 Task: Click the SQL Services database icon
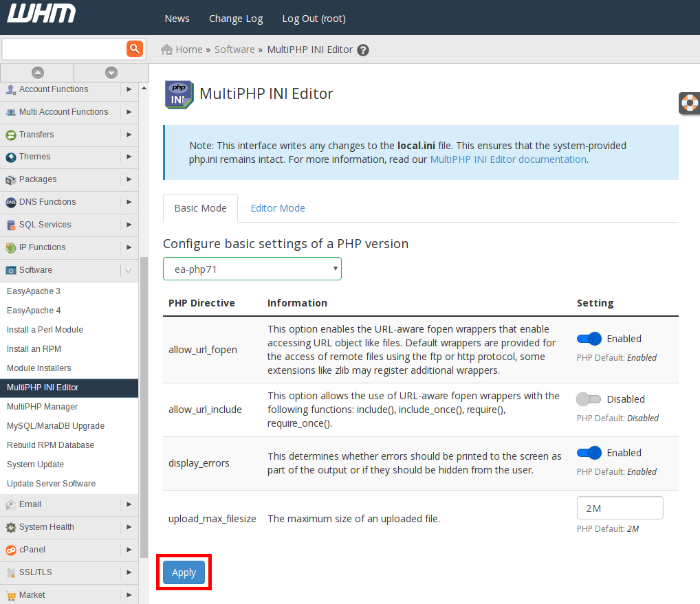tap(11, 225)
